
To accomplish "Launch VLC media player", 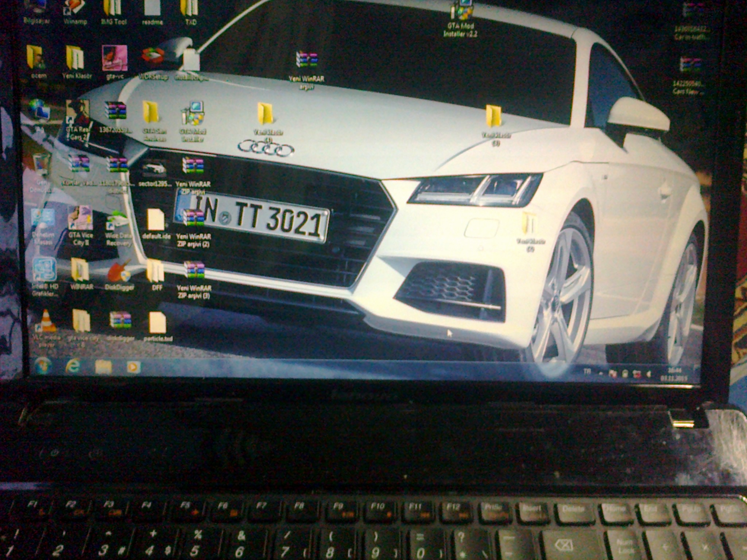I will coord(46,329).
